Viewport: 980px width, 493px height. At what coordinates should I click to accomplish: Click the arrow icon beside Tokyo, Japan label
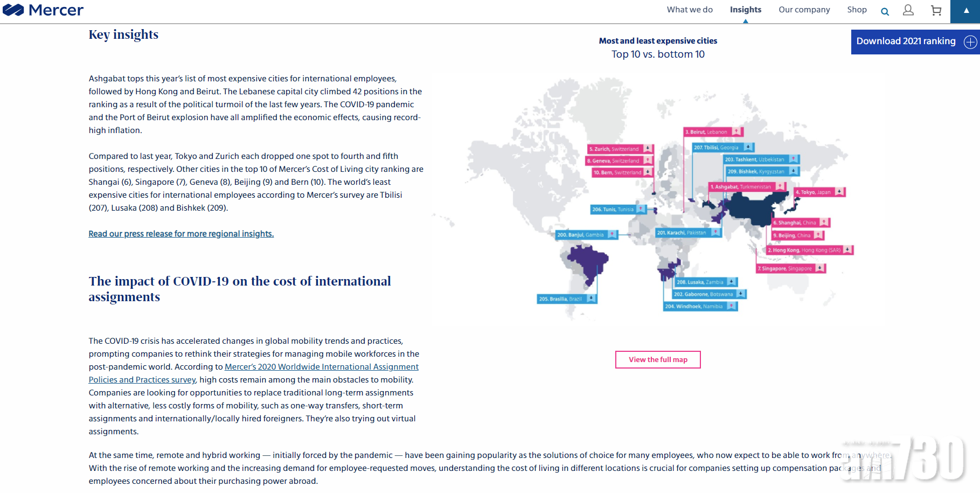point(839,192)
